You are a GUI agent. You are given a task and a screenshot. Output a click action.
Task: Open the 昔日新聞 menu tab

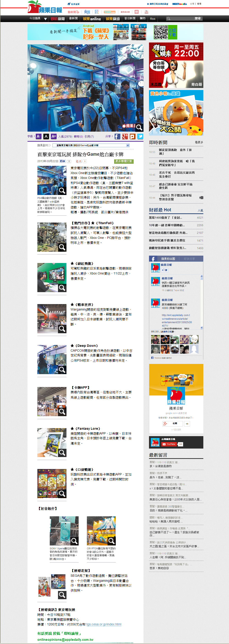point(130,19)
